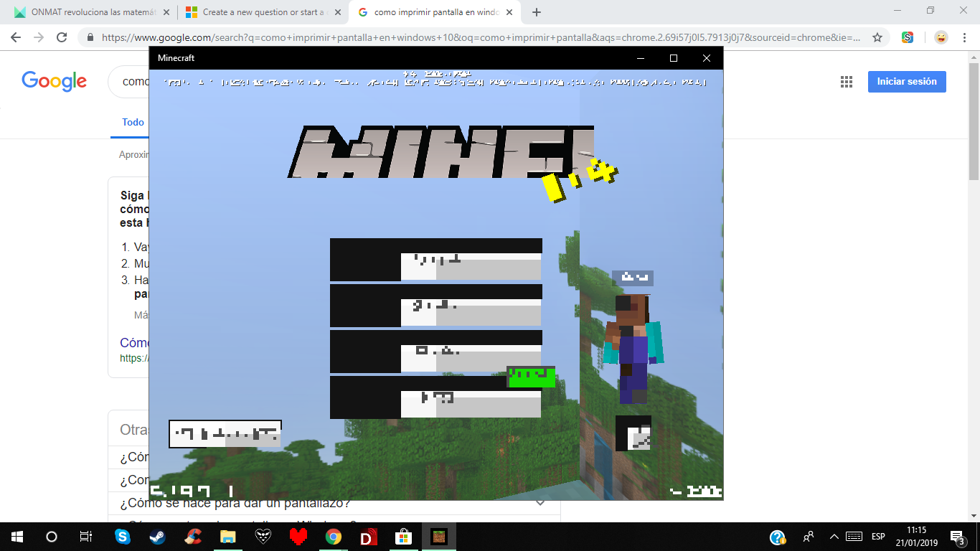Click the third Minecraft main menu button
Screen dimensions: 980x551
pos(435,352)
